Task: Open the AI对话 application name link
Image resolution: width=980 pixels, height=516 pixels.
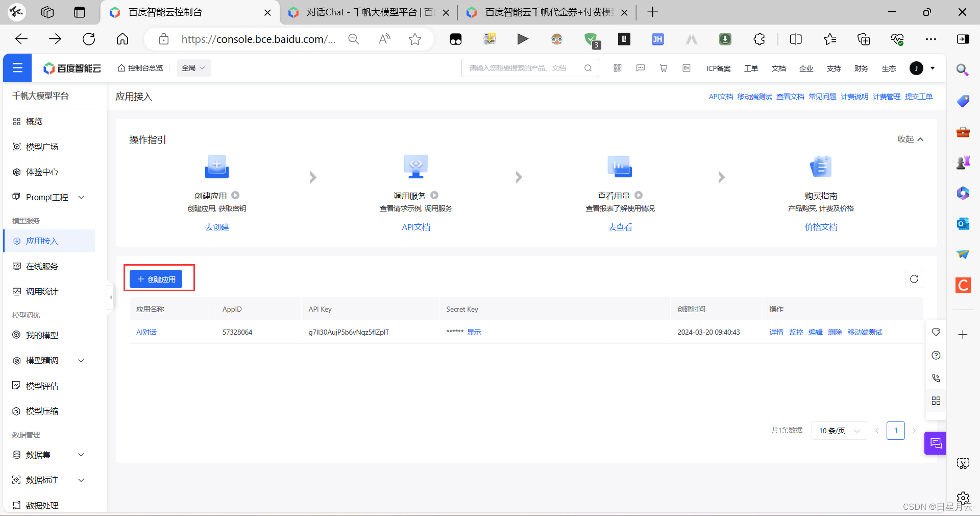Action: pyautogui.click(x=146, y=332)
